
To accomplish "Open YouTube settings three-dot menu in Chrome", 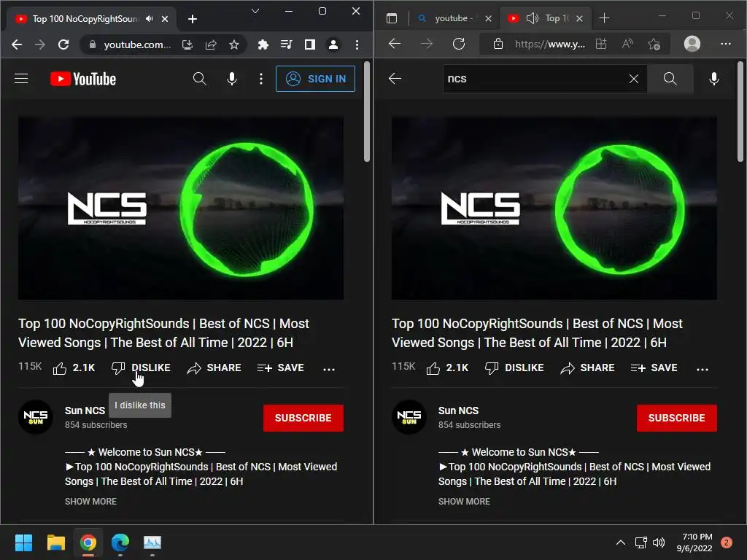I will [260, 79].
